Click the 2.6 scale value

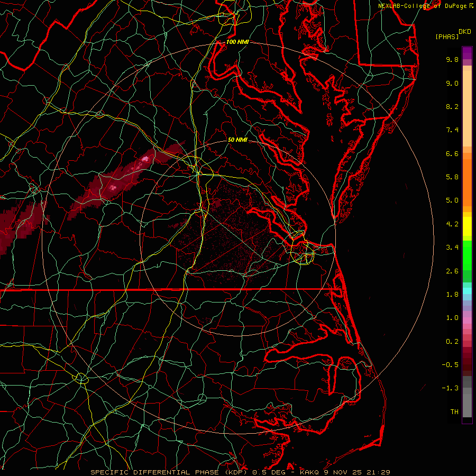[452, 271]
